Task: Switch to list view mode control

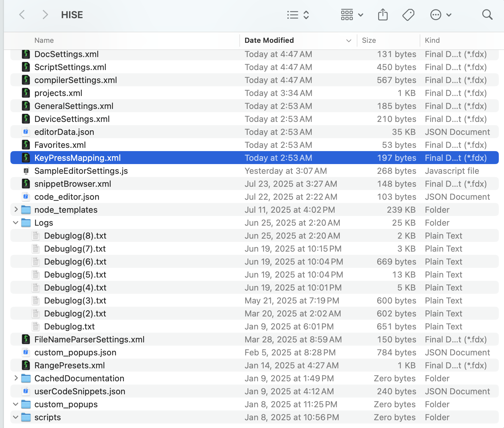Action: coord(298,15)
